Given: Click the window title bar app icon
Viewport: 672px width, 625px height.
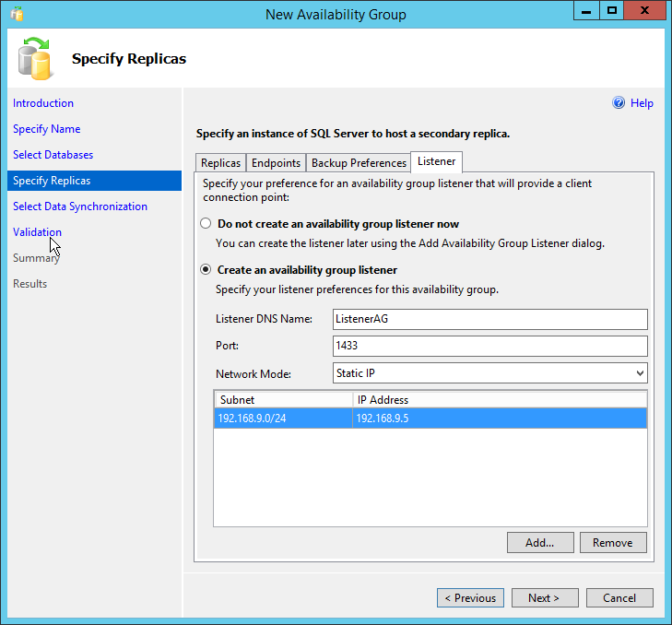Looking at the screenshot, I should click(17, 14).
